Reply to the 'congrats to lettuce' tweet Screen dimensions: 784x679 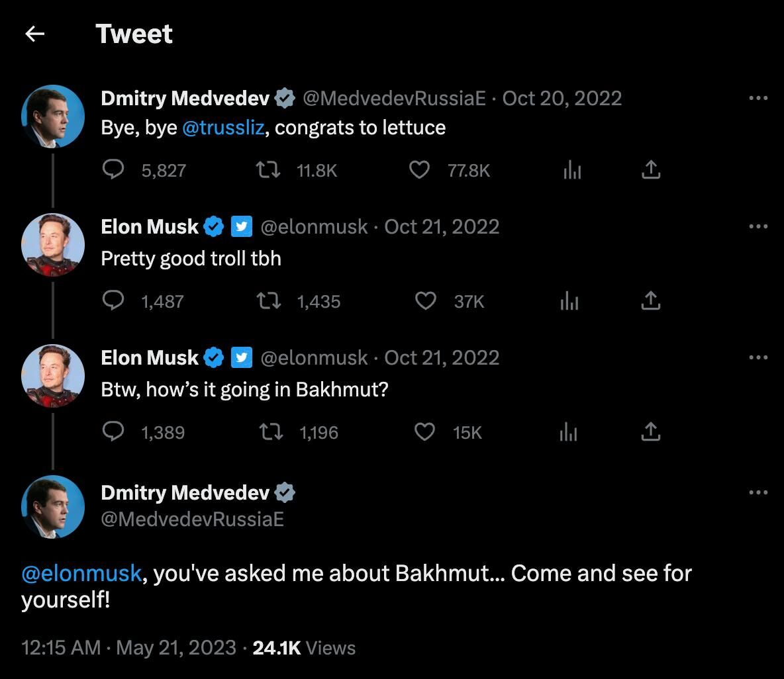(114, 170)
